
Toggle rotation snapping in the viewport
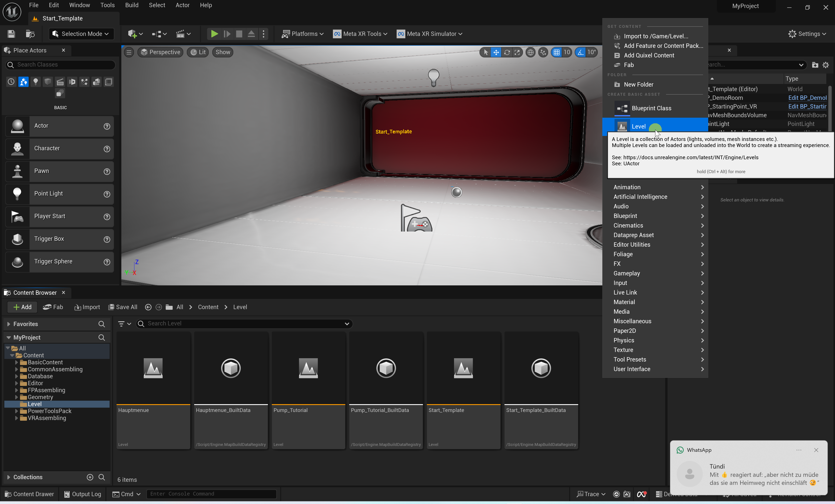tap(581, 52)
